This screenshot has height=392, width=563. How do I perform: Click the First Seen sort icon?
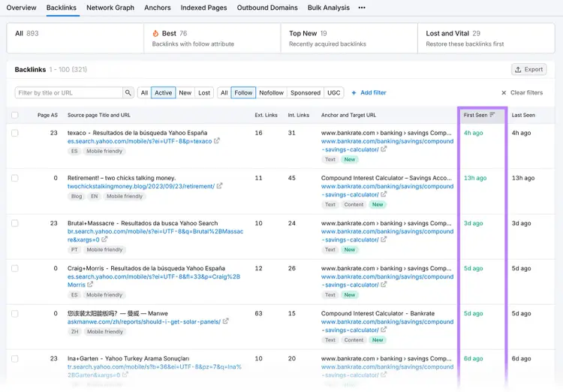[x=492, y=115]
